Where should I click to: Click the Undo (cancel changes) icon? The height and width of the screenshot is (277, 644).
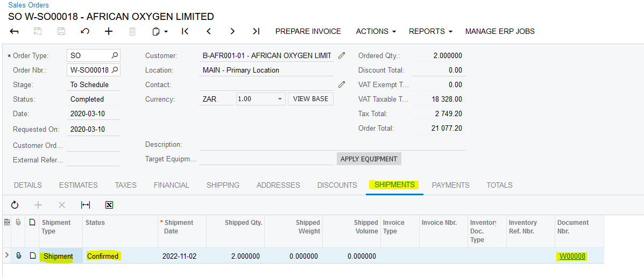(x=84, y=31)
